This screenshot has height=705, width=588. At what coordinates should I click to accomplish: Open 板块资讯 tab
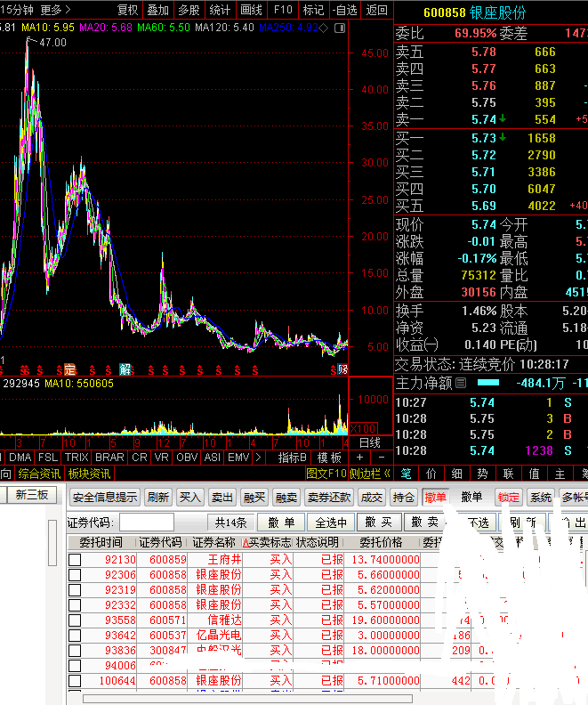(x=89, y=474)
